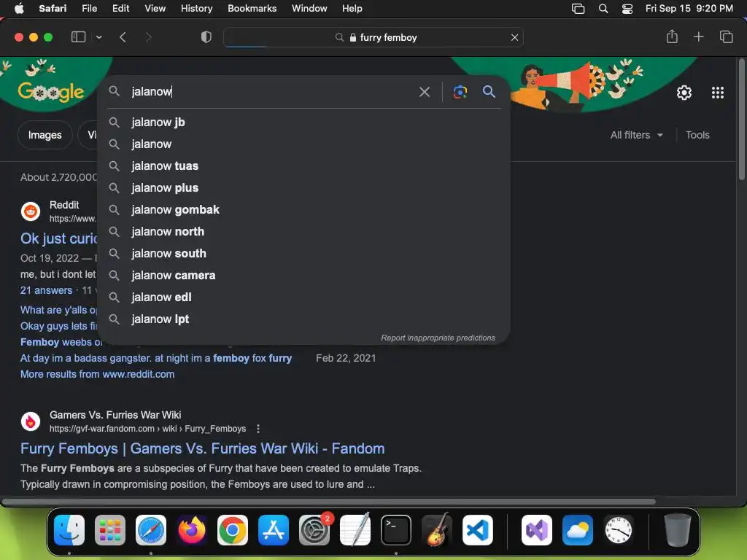Open the History menu

[196, 8]
